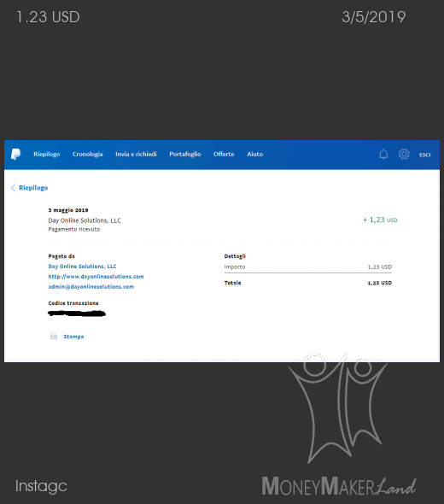Click the back chevron beside Riepilogo
Viewport: 444px width, 504px height.
[13, 188]
